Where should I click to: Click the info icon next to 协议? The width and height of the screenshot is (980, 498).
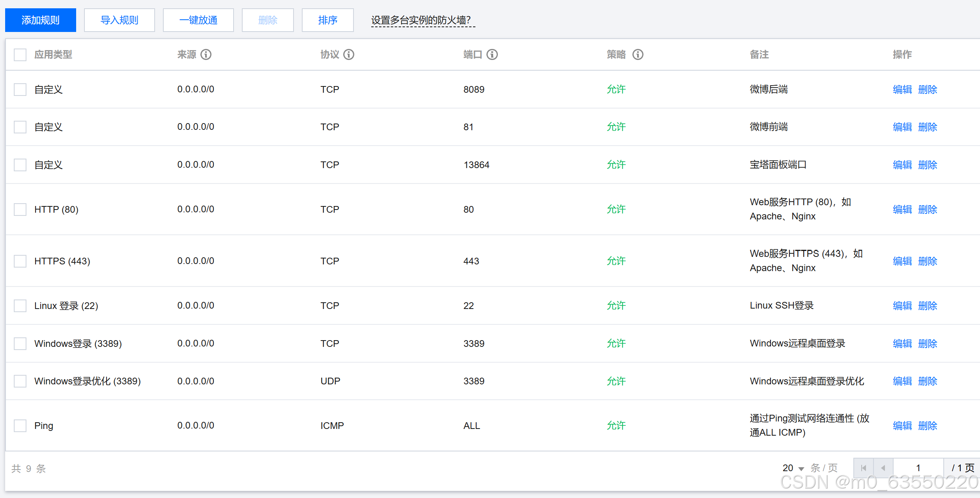(349, 54)
